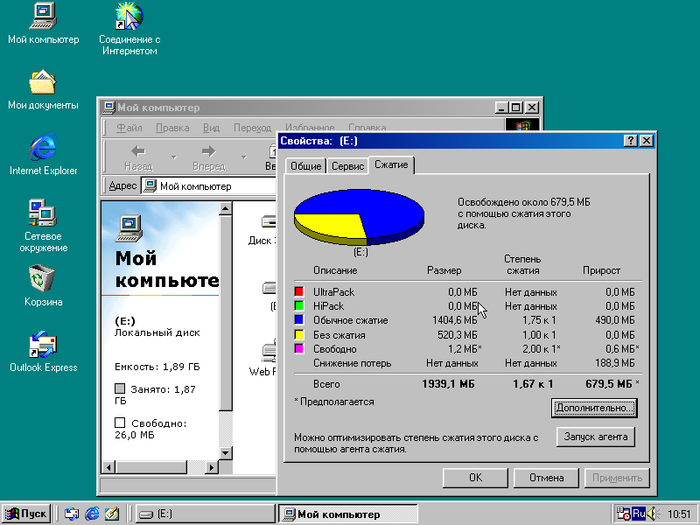The image size is (700, 525).
Task: Open the Пуск start menu
Action: point(26,514)
